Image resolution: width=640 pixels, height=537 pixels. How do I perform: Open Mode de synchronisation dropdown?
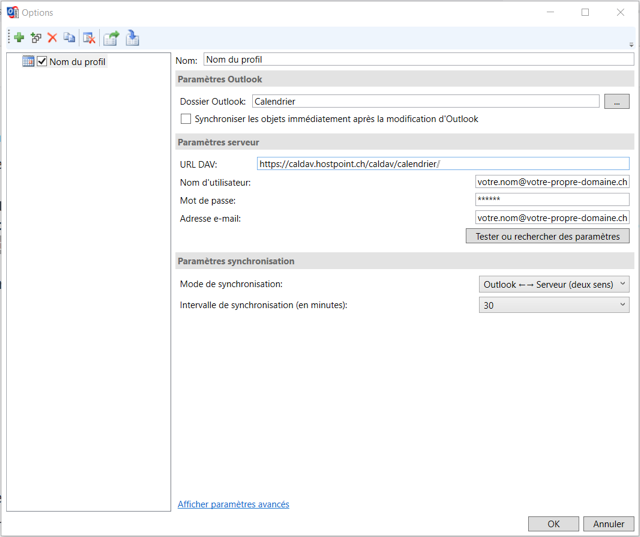(x=554, y=284)
